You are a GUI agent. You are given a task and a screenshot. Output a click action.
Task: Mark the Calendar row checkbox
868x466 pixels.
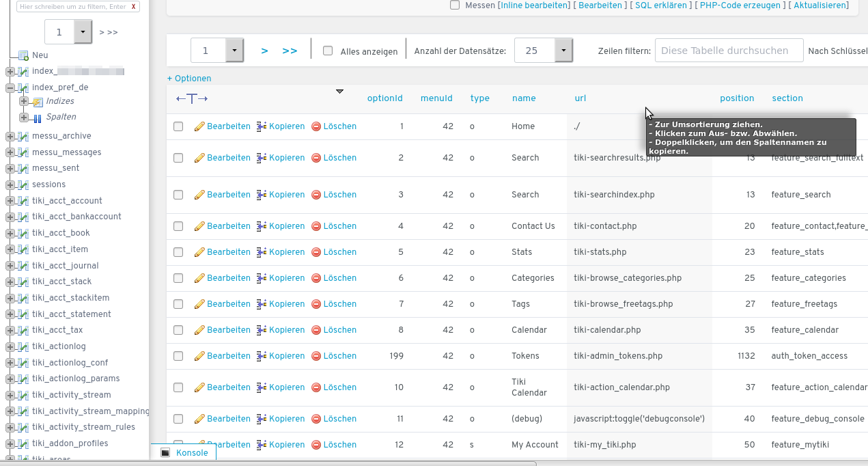click(x=178, y=330)
